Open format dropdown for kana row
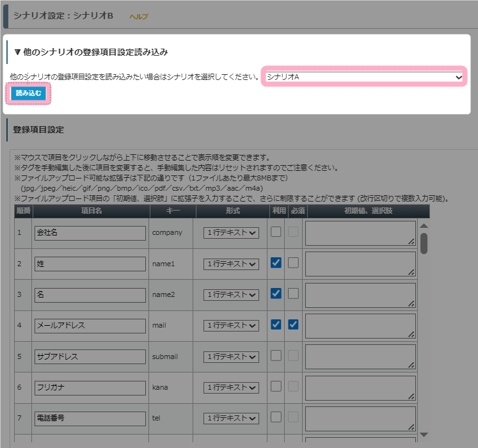The image size is (478, 448). tap(231, 388)
